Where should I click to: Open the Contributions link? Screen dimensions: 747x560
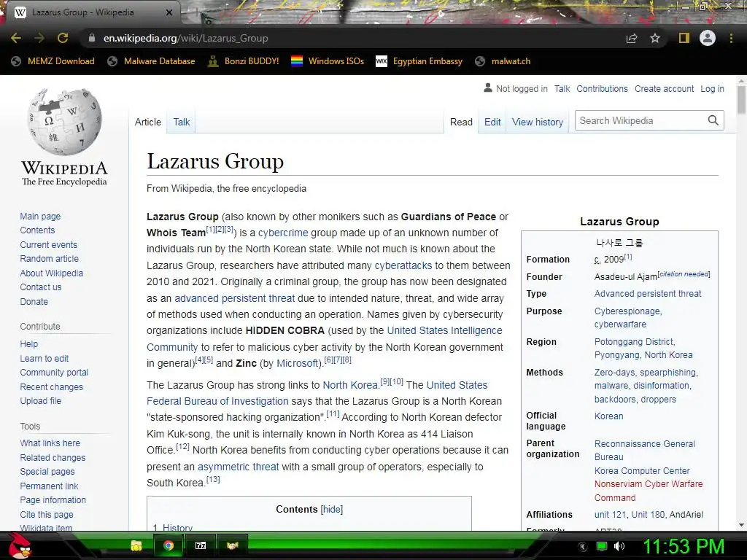[602, 88]
